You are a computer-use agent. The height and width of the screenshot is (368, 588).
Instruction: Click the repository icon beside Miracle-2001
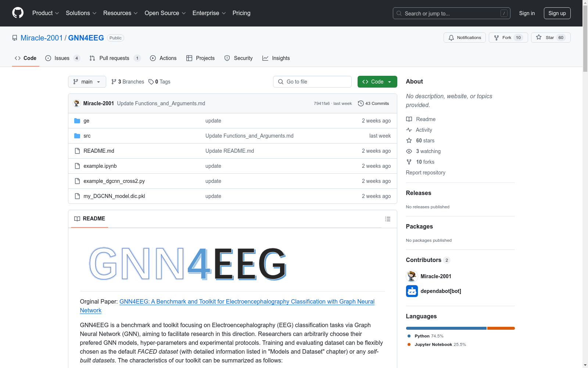(15, 38)
